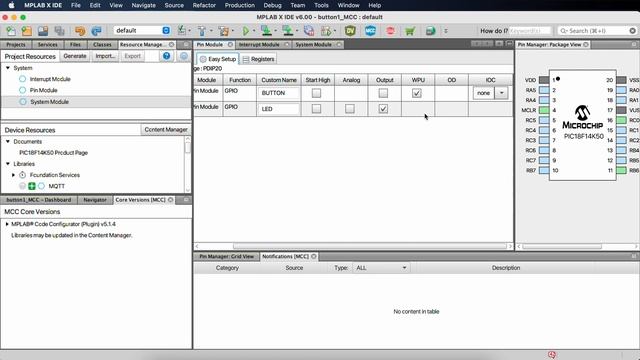Screen dimensions: 640x360
Task: Open the Production menu
Action: [x=240, y=5]
